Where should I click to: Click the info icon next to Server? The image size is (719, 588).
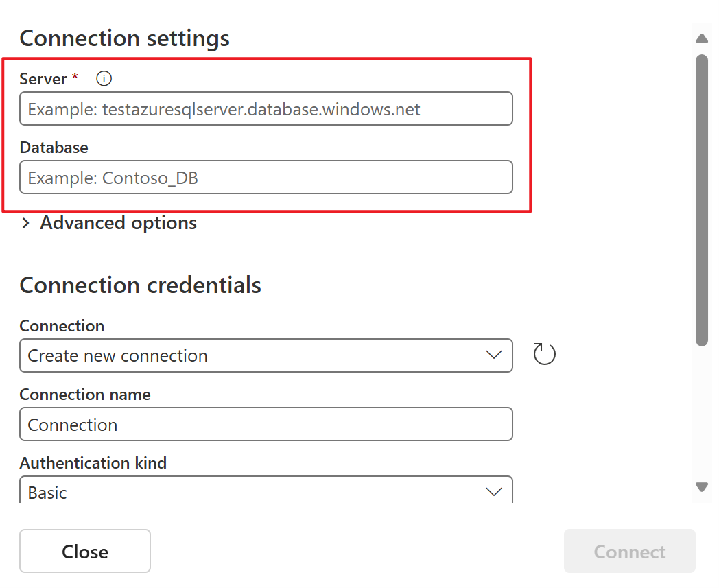(x=104, y=78)
